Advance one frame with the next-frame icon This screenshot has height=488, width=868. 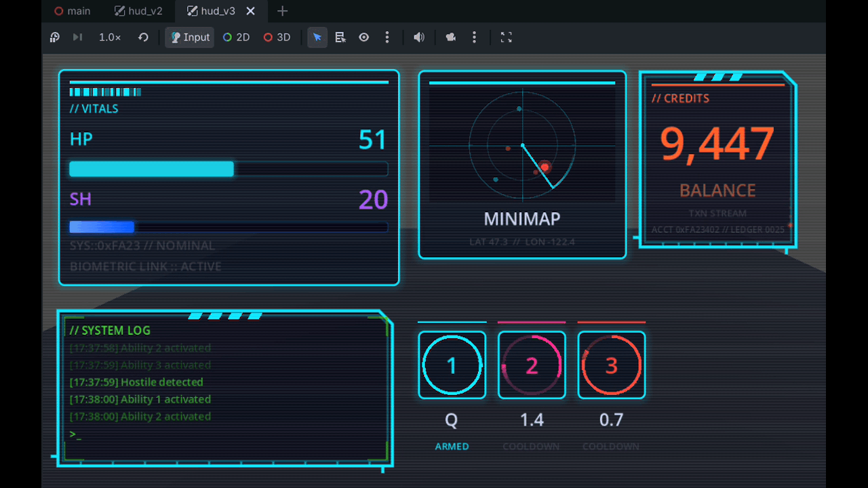(77, 37)
